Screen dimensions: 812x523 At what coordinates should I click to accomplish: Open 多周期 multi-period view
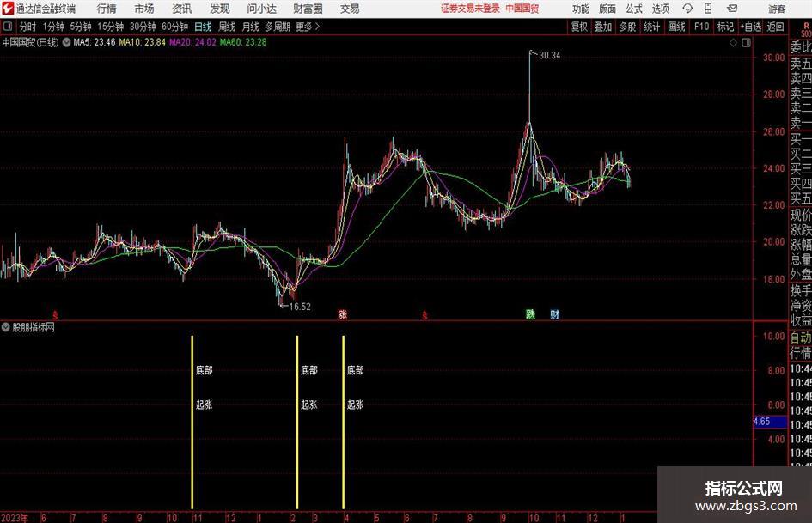278,27
